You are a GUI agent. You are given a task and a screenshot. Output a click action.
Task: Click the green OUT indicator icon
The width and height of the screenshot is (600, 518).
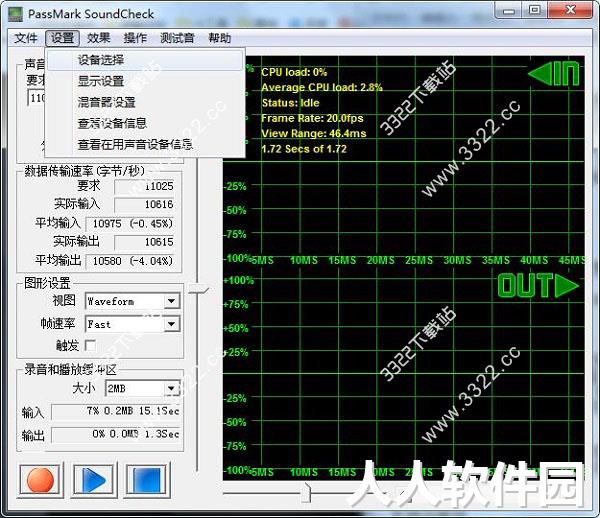[x=538, y=285]
